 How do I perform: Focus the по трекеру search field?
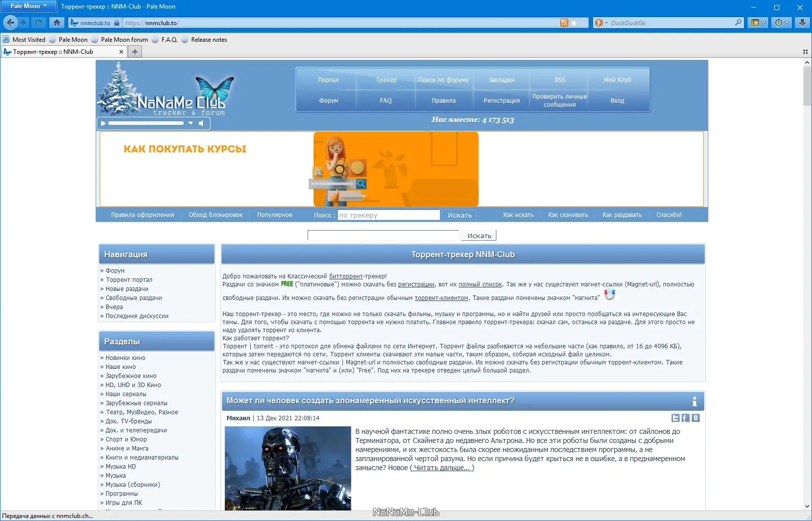(x=389, y=215)
